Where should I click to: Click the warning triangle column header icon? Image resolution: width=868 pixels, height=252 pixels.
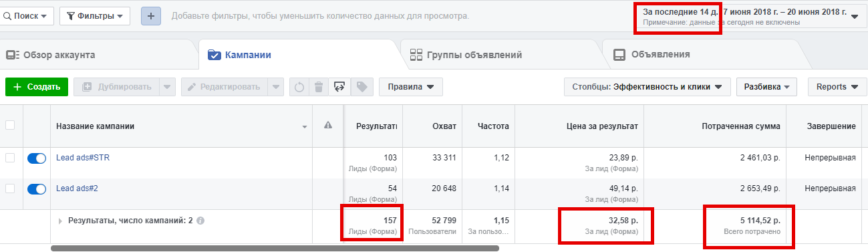coord(328,125)
